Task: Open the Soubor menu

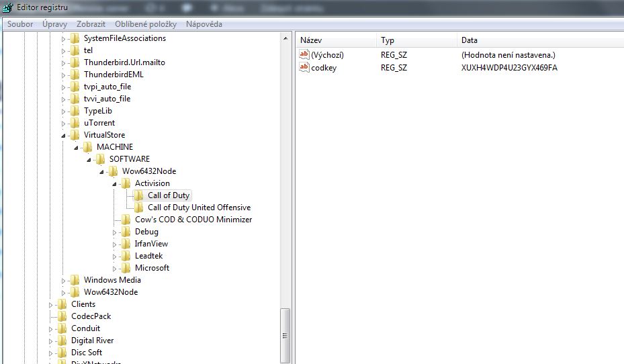Action: click(x=20, y=24)
